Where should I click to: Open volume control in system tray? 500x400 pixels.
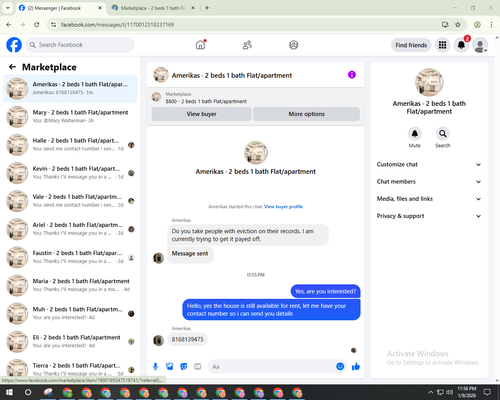(x=449, y=392)
